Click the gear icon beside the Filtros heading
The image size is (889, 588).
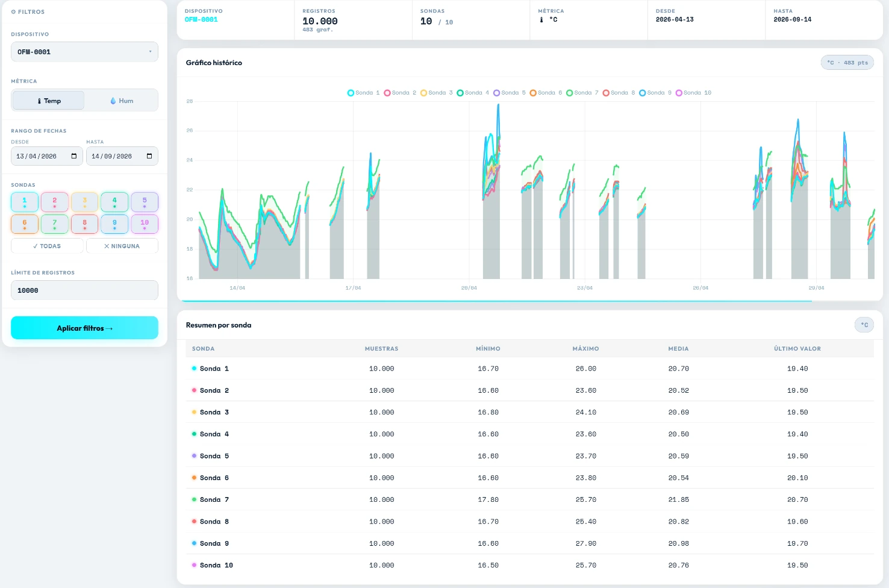tap(13, 12)
